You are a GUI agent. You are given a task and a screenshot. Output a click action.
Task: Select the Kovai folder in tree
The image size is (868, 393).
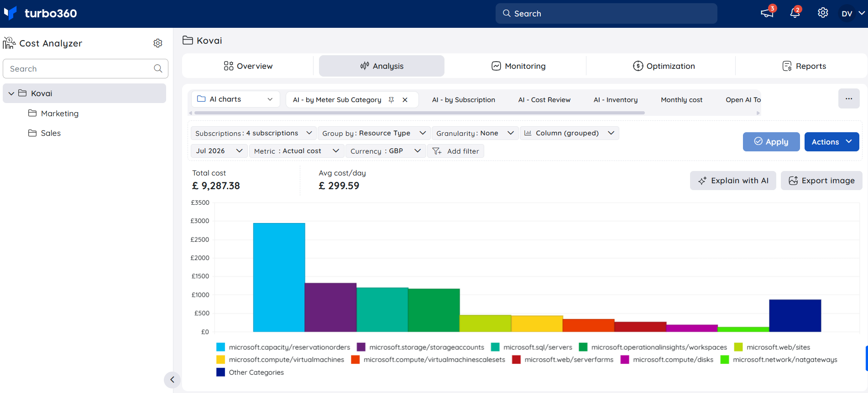(84, 93)
